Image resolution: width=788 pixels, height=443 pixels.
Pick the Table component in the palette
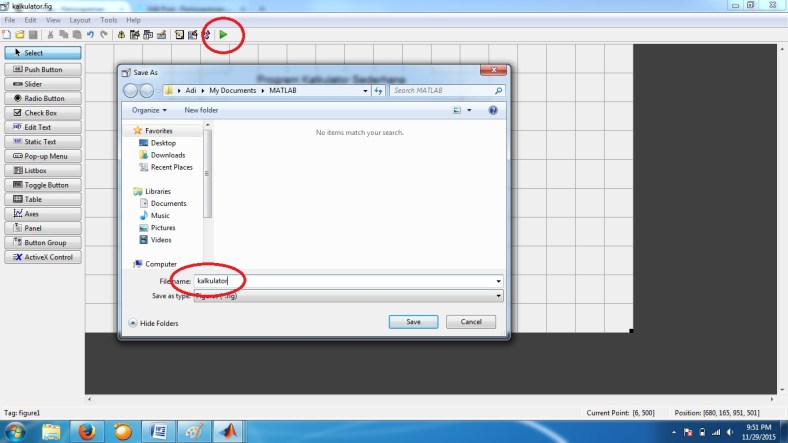(x=42, y=199)
